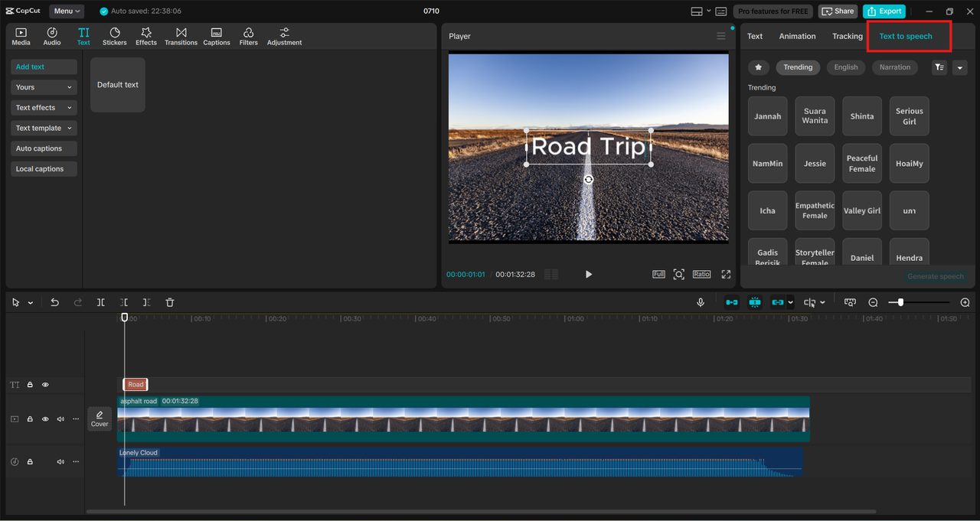Undo the last action
Image resolution: width=980 pixels, height=521 pixels.
click(54, 303)
